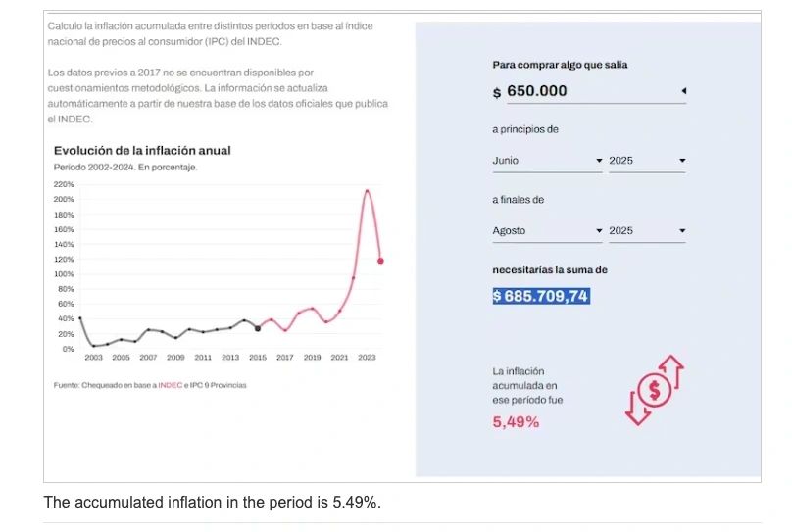
Task: Click the $650.000 amount input field
Action: [x=583, y=91]
